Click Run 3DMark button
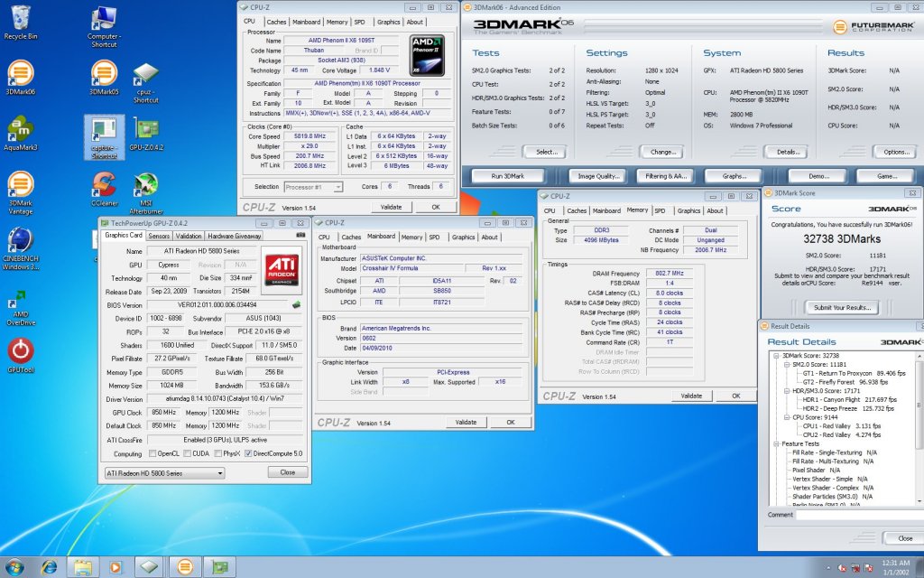924x578 pixels. pos(507,176)
